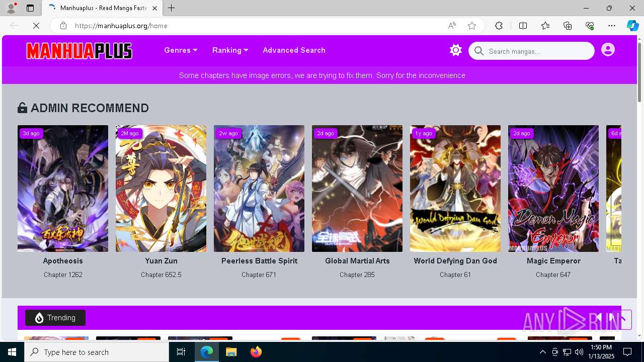Expand the Ranking dropdown
The width and height of the screenshot is (644, 362).
pos(230,50)
